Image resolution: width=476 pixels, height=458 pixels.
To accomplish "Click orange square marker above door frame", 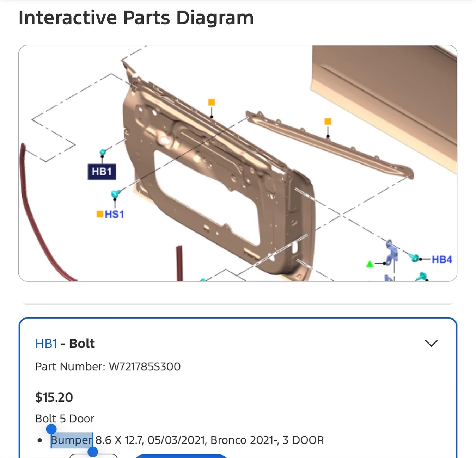I will pyautogui.click(x=212, y=102).
